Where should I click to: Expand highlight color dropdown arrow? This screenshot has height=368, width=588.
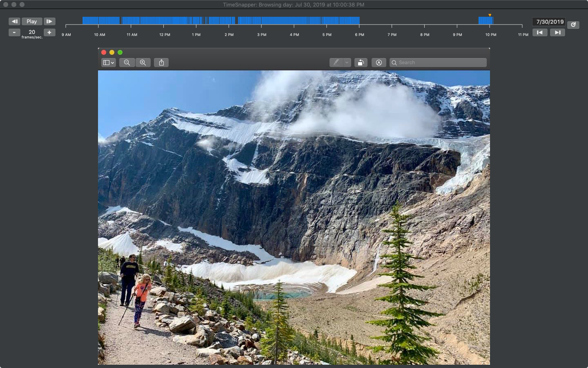point(347,63)
